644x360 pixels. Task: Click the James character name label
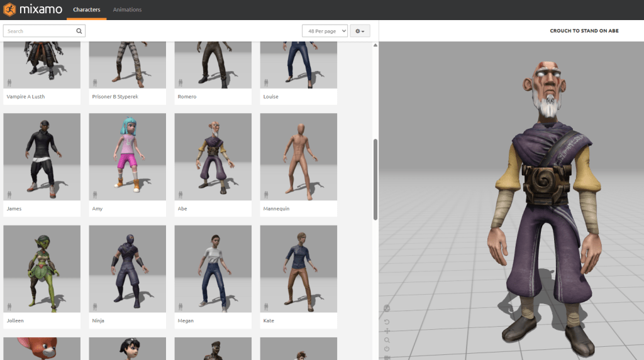14,209
